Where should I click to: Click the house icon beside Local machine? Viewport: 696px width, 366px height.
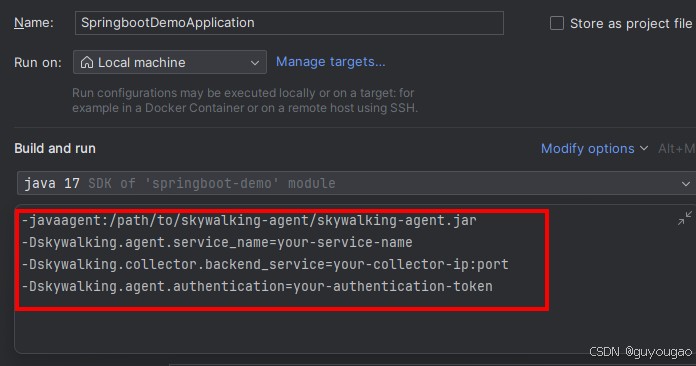(x=87, y=62)
